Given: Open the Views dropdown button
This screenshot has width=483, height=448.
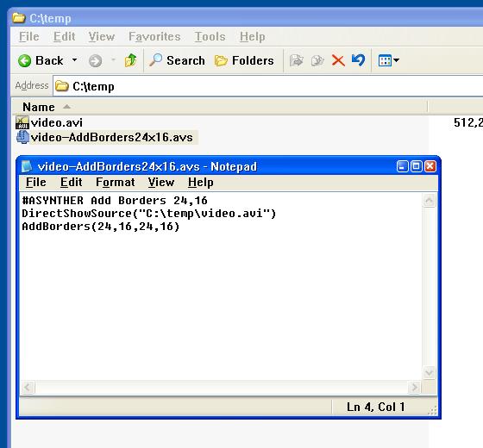Looking at the screenshot, I should [x=388, y=60].
